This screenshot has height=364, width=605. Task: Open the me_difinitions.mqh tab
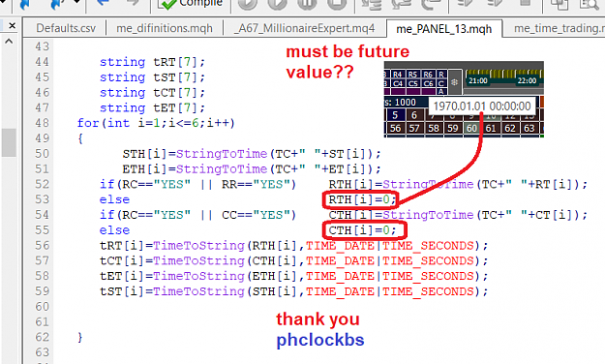[x=165, y=28]
